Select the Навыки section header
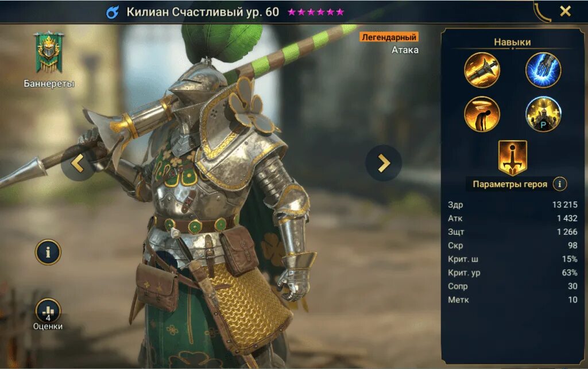Image resolution: width=588 pixels, height=369 pixels. tap(512, 42)
